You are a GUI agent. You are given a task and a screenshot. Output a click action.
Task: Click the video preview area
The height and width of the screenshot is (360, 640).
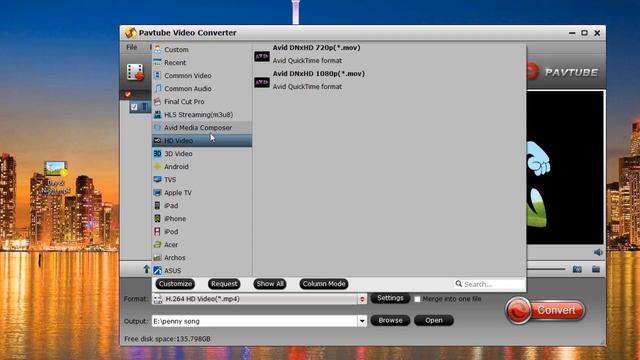[565, 168]
